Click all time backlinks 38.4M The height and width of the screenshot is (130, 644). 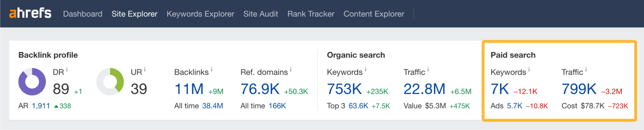tap(213, 106)
